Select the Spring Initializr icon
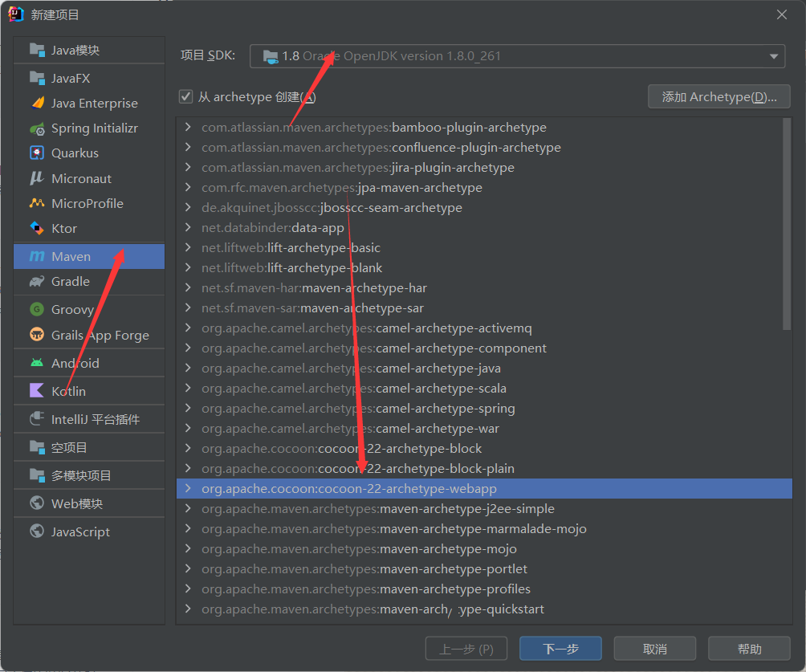This screenshot has height=672, width=806. [x=37, y=128]
